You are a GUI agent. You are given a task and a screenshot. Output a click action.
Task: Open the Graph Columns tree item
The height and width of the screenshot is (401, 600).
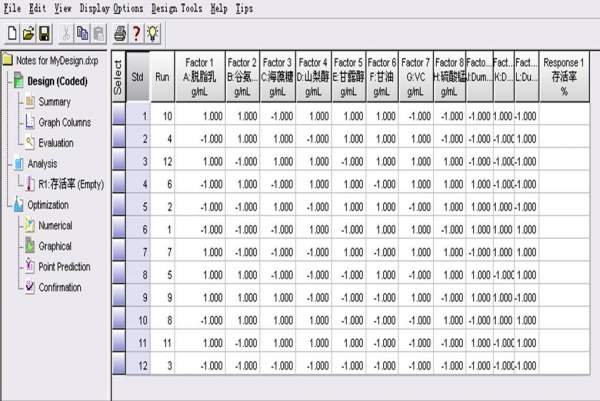[x=65, y=122]
